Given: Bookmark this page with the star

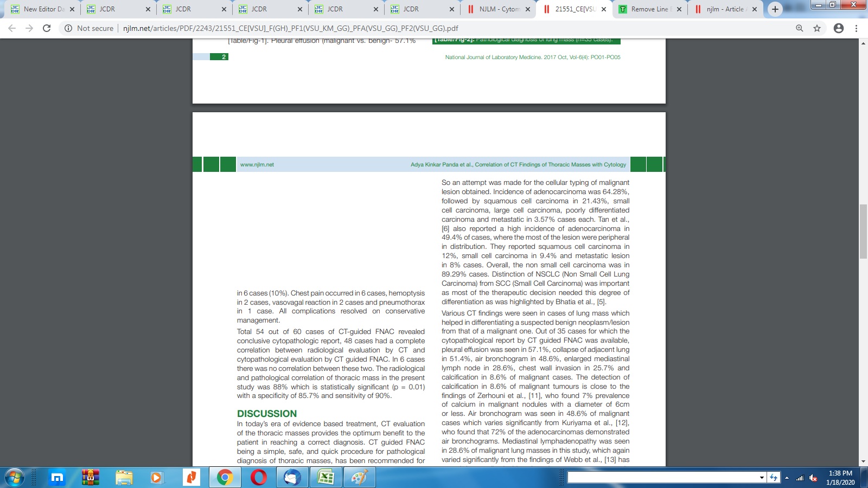Looking at the screenshot, I should pos(817,28).
